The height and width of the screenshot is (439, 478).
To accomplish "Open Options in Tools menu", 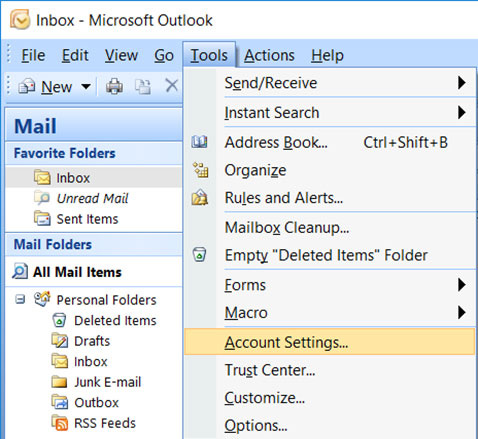I will [x=330, y=425].
